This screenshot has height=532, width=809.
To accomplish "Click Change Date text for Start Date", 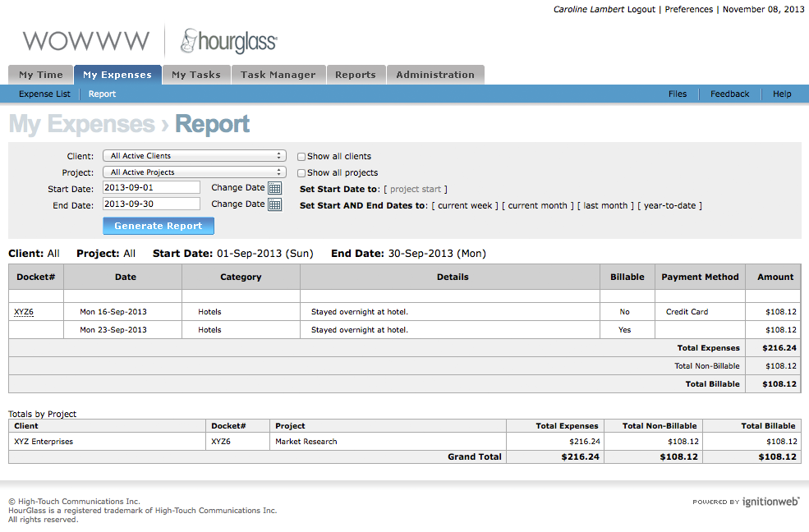I will [x=238, y=188].
